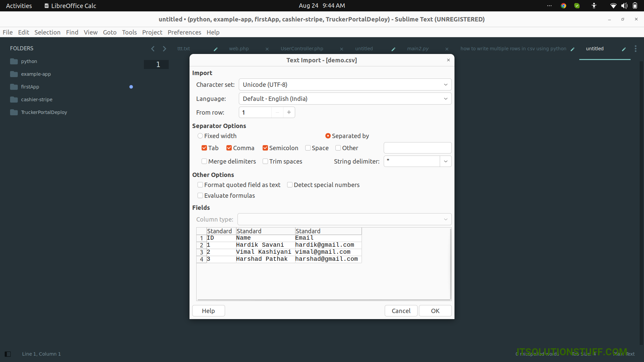Check Merge delimiters option
The height and width of the screenshot is (362, 644).
pos(204,161)
